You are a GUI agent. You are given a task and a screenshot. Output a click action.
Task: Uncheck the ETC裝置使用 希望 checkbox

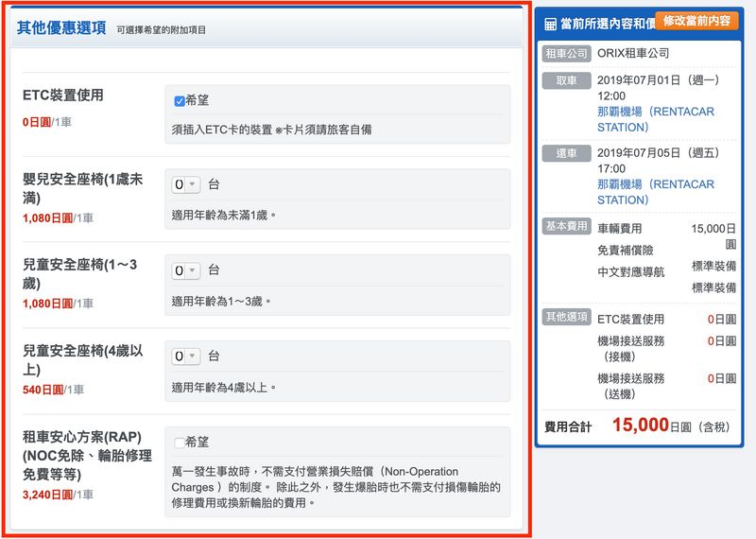pos(180,101)
